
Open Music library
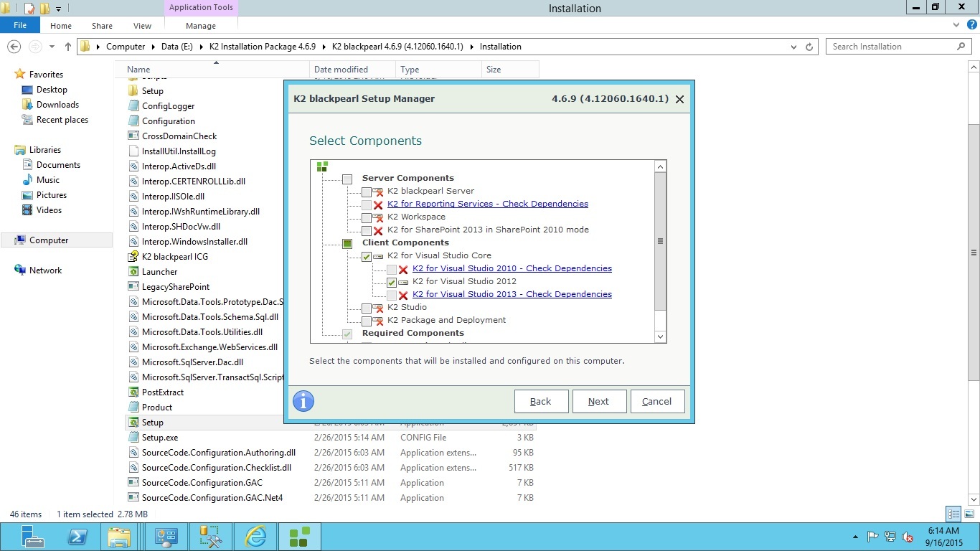(x=48, y=180)
